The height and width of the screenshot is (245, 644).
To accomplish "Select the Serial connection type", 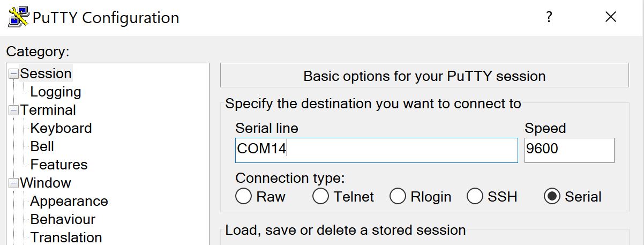I will point(552,196).
